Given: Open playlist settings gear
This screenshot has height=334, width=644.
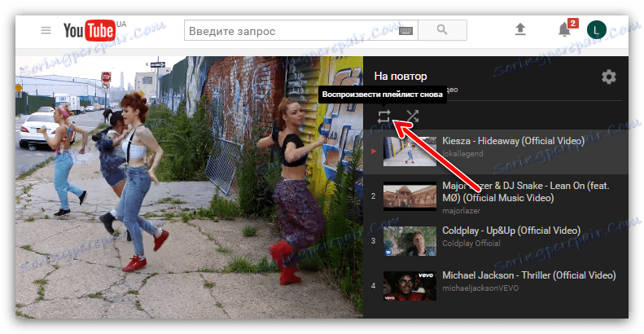Looking at the screenshot, I should point(609,77).
